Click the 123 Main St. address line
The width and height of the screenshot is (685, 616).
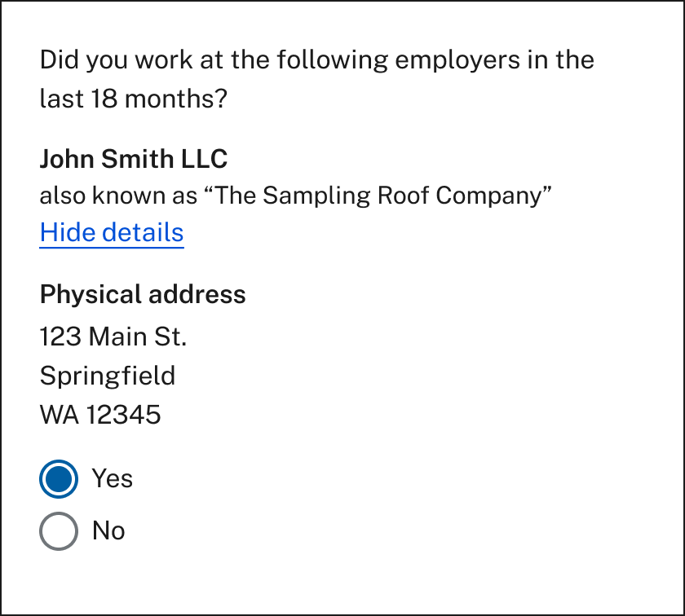point(113,336)
